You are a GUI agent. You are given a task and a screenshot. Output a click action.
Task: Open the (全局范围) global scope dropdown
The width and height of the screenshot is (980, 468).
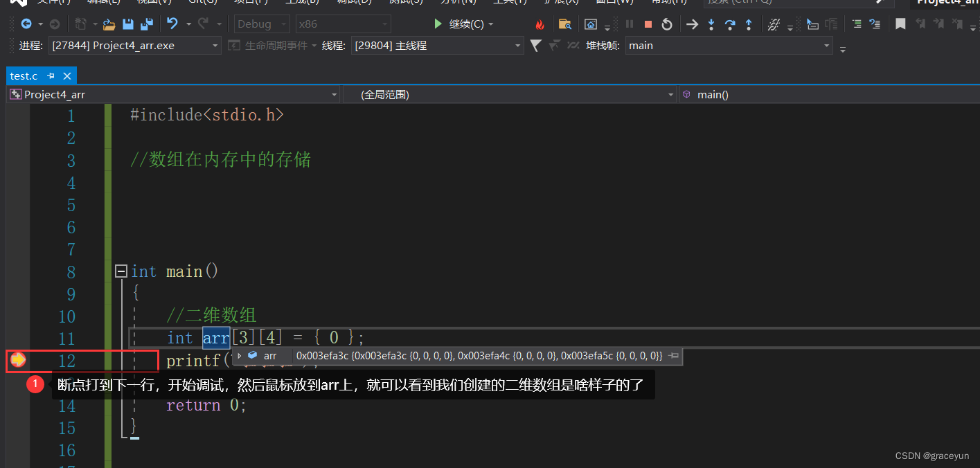[x=509, y=95]
